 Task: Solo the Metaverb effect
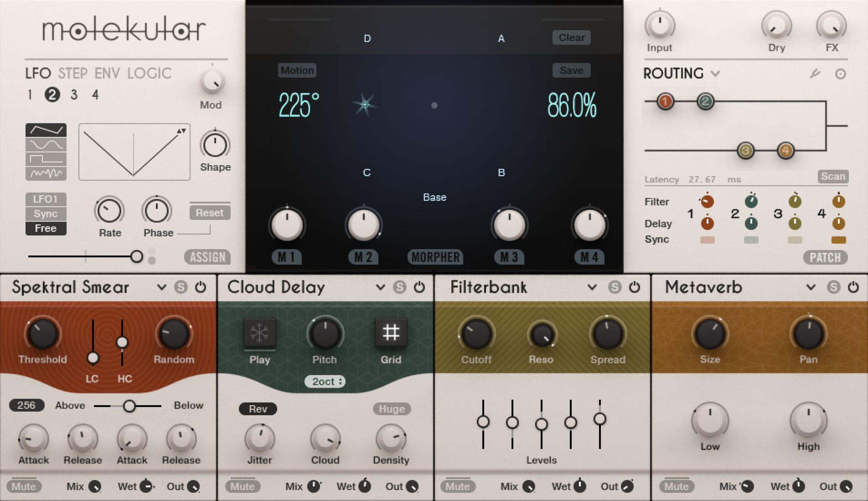click(834, 287)
